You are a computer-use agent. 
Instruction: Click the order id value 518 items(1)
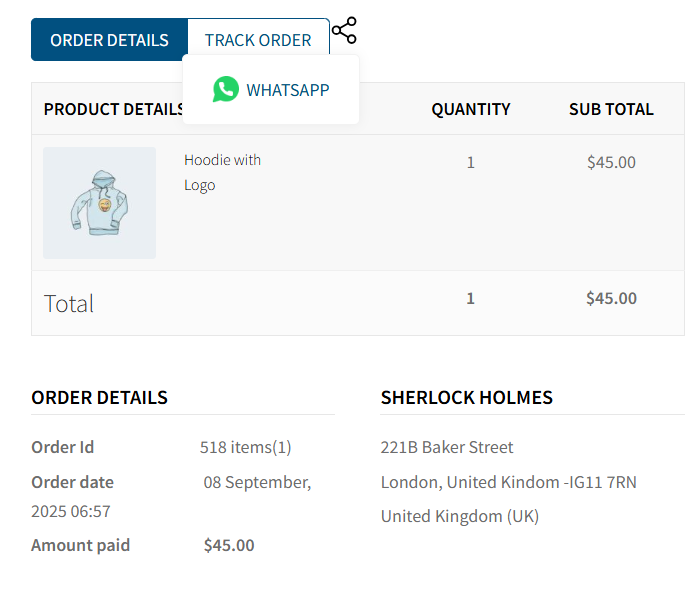point(245,447)
